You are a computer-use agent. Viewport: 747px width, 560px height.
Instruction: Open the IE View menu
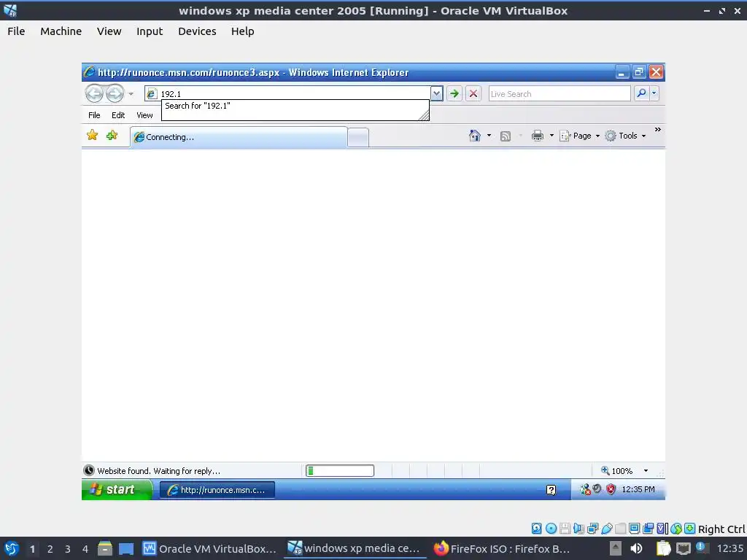tap(144, 115)
